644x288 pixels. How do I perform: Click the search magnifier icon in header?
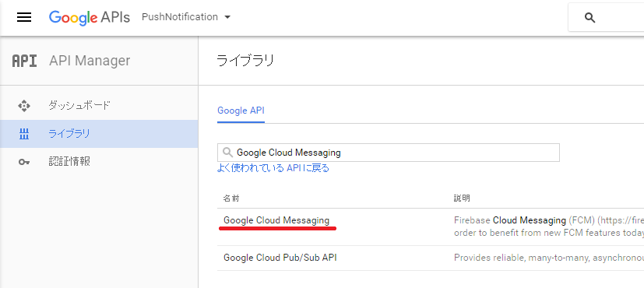tap(589, 18)
